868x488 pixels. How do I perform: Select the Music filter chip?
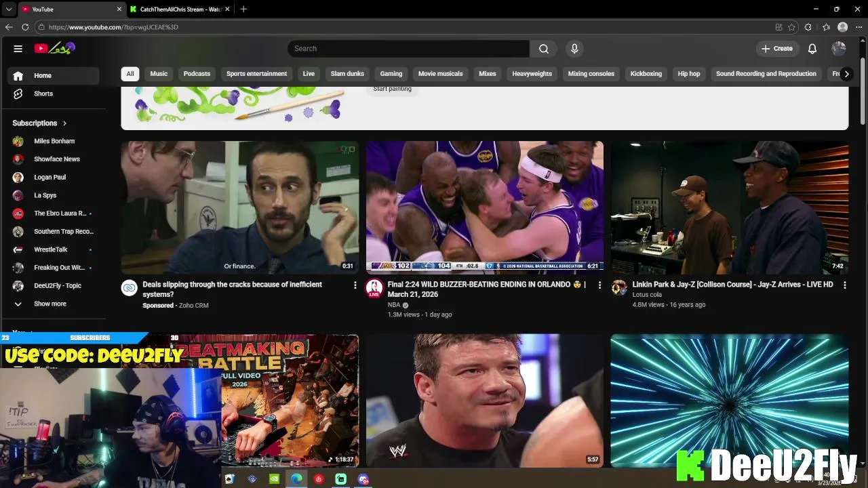coord(159,74)
